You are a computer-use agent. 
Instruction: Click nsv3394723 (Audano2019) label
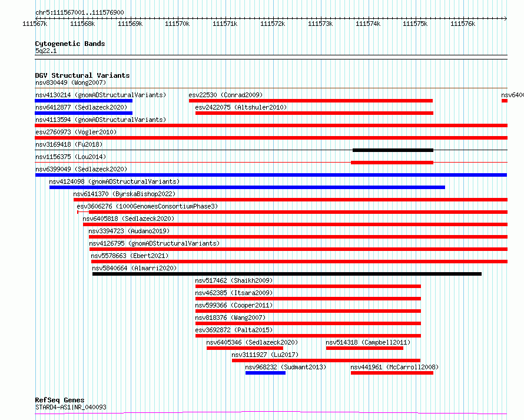point(129,231)
